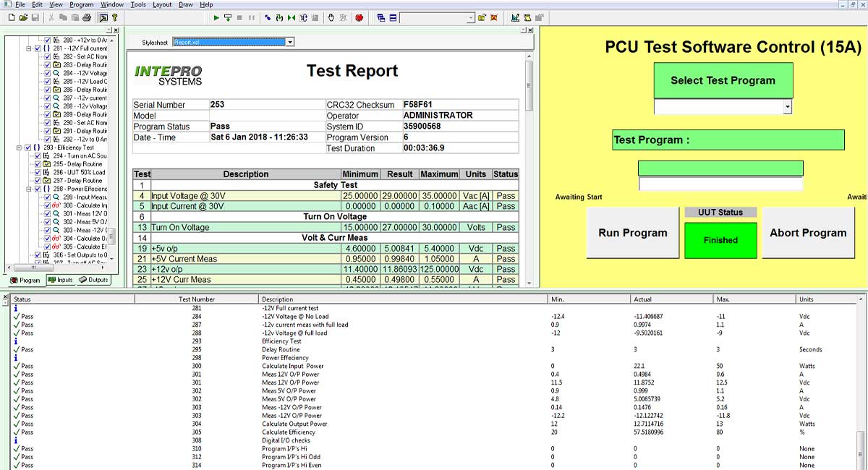Open the Stylesheet Report.xsl dropdown
Screen dimensions: 868x470
tap(289, 43)
